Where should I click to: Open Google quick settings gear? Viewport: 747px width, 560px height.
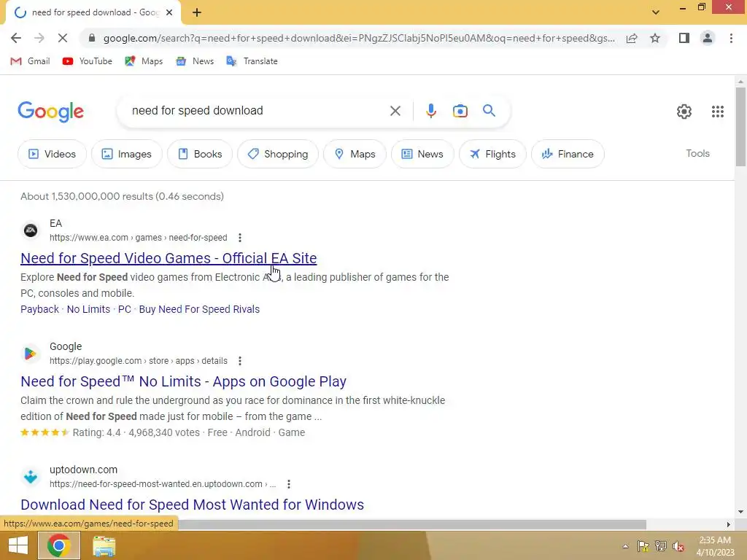(684, 112)
